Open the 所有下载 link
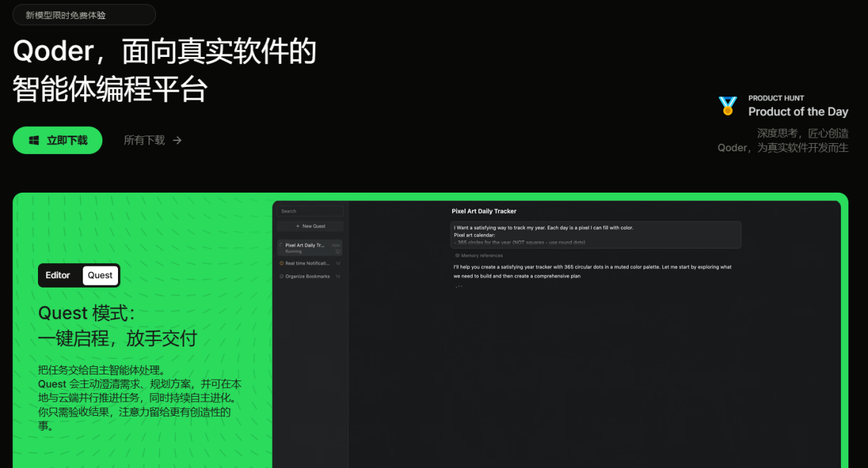This screenshot has height=468, width=868. (x=144, y=140)
